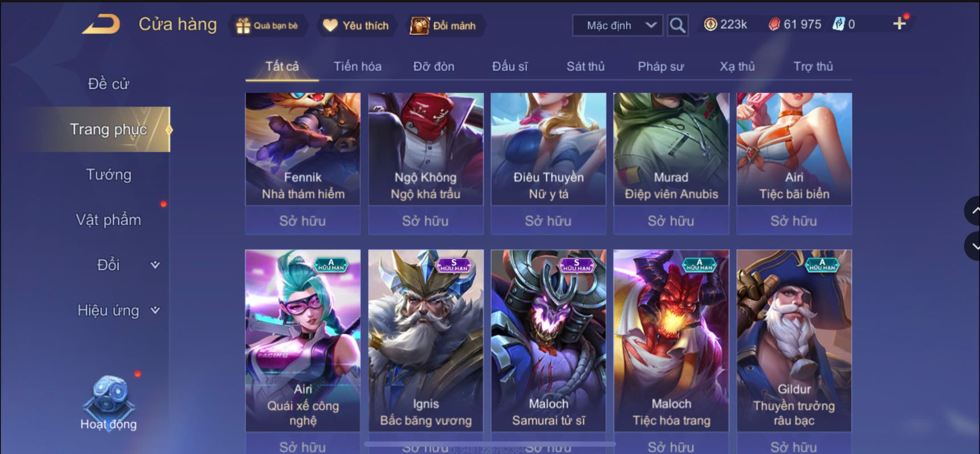The width and height of the screenshot is (980, 454).
Task: Switch to the Pháp sư tab
Action: point(660,67)
